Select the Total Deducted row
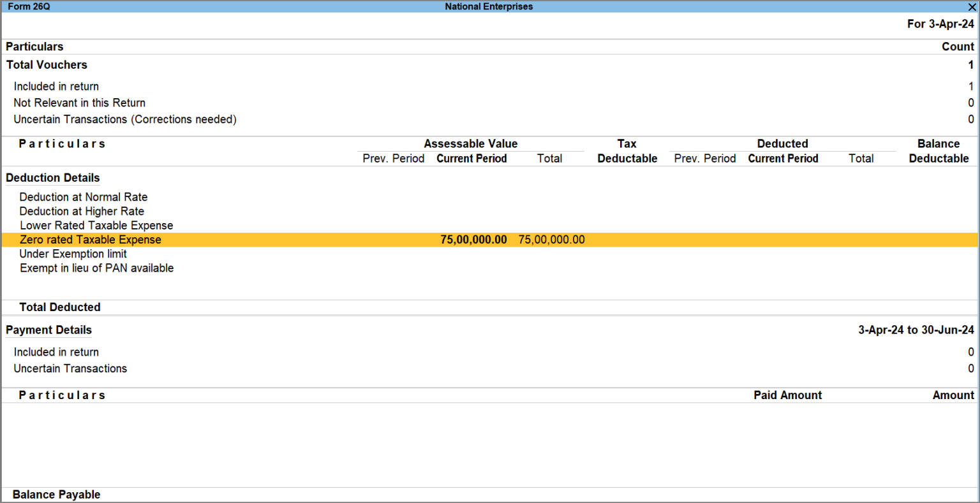Image resolution: width=980 pixels, height=503 pixels. (x=59, y=307)
